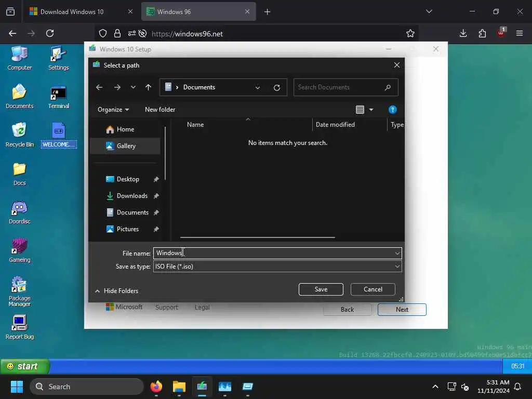The width and height of the screenshot is (532, 399).
Task: Launch the Terminal desktop shortcut
Action: (x=58, y=97)
